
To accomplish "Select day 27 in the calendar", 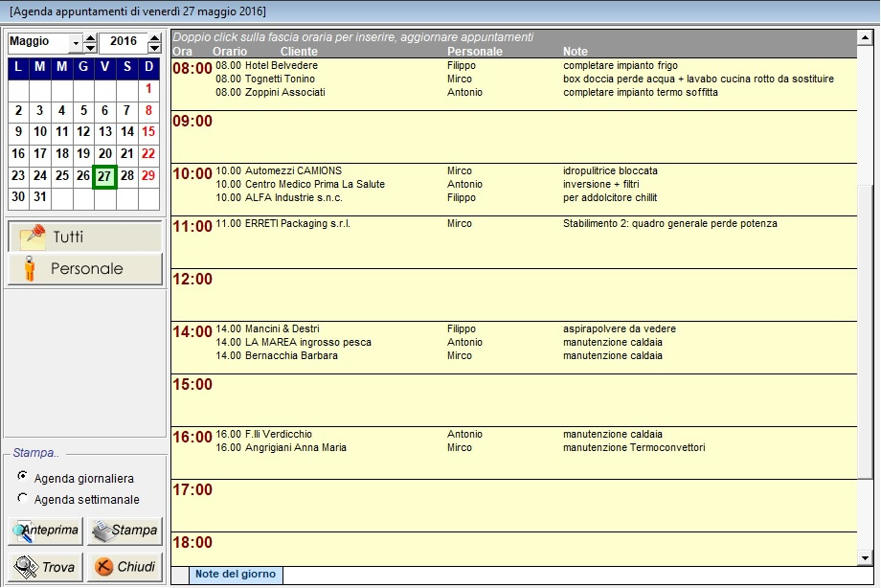I will [104, 176].
